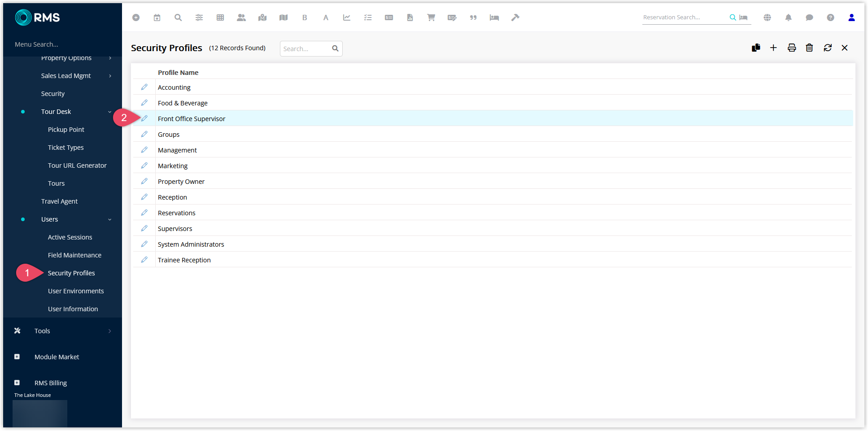Open the grid chart icon
This screenshot has height=431, width=868.
coord(220,17)
